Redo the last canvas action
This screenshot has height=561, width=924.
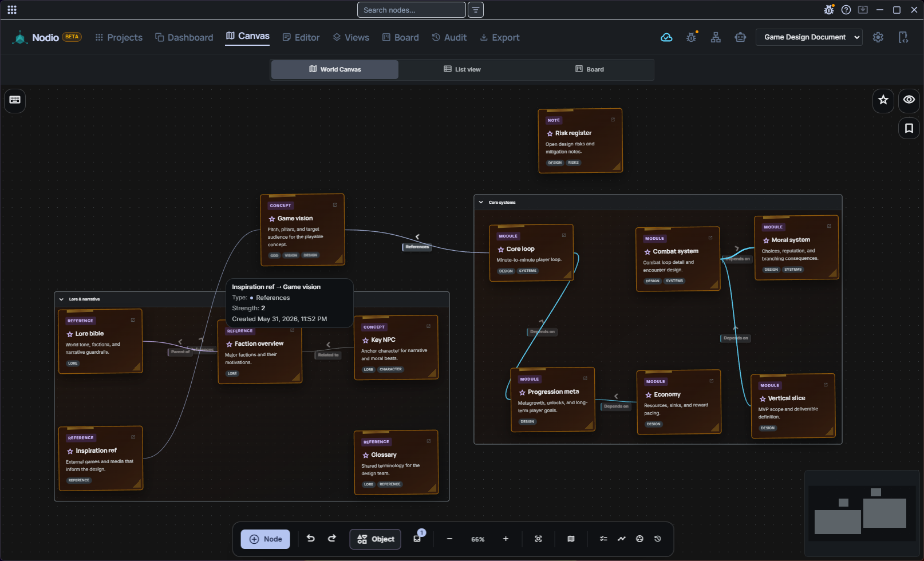click(332, 539)
